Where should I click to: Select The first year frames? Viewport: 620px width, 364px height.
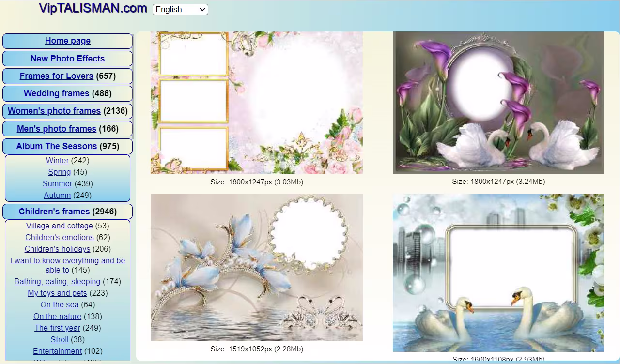tap(58, 328)
